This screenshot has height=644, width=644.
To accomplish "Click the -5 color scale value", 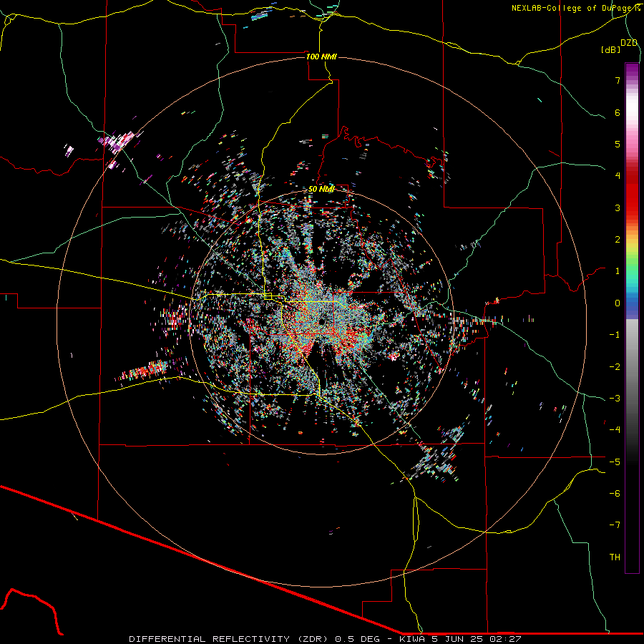I will click(615, 462).
